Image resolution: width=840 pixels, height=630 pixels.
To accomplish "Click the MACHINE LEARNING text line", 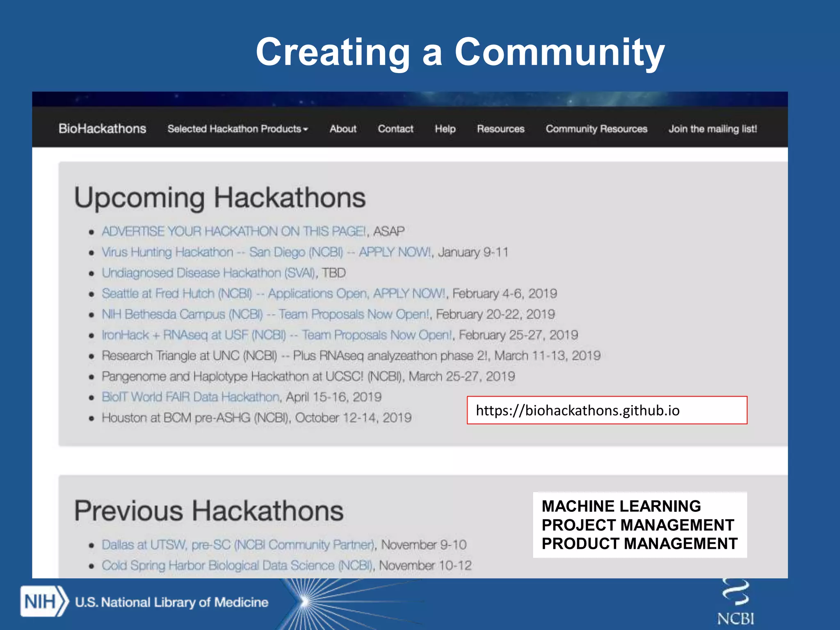I will pos(621,506).
